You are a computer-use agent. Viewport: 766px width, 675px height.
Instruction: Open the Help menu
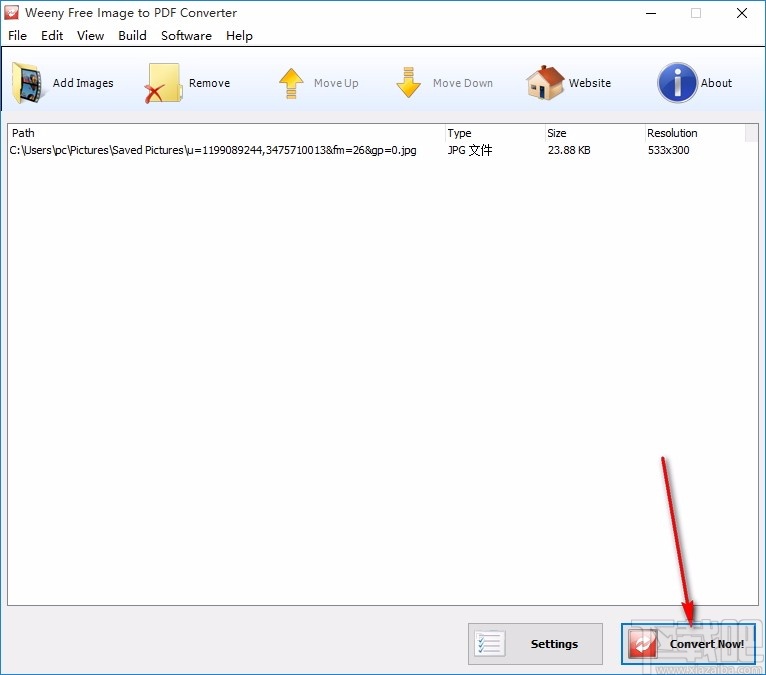(x=239, y=36)
